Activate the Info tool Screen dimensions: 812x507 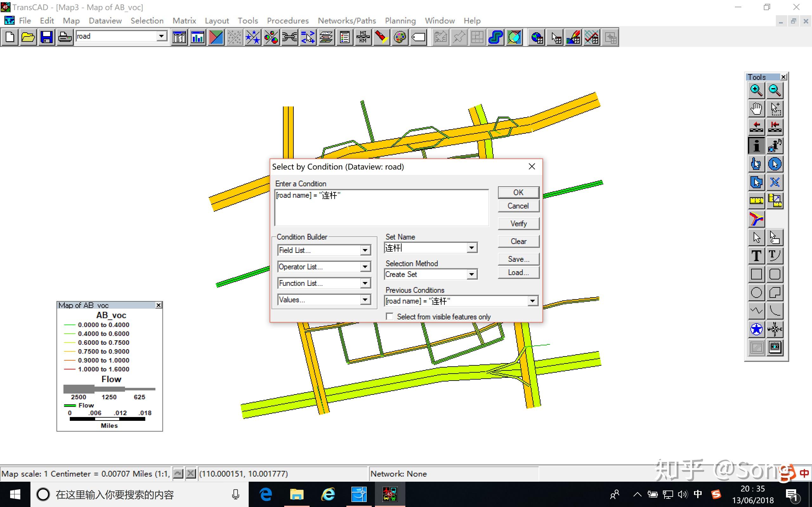756,145
